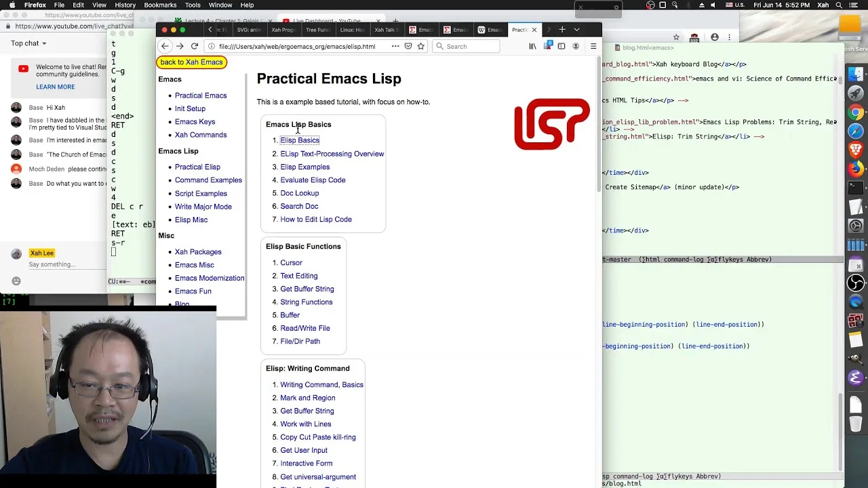Open Firefox account icon

(576, 46)
